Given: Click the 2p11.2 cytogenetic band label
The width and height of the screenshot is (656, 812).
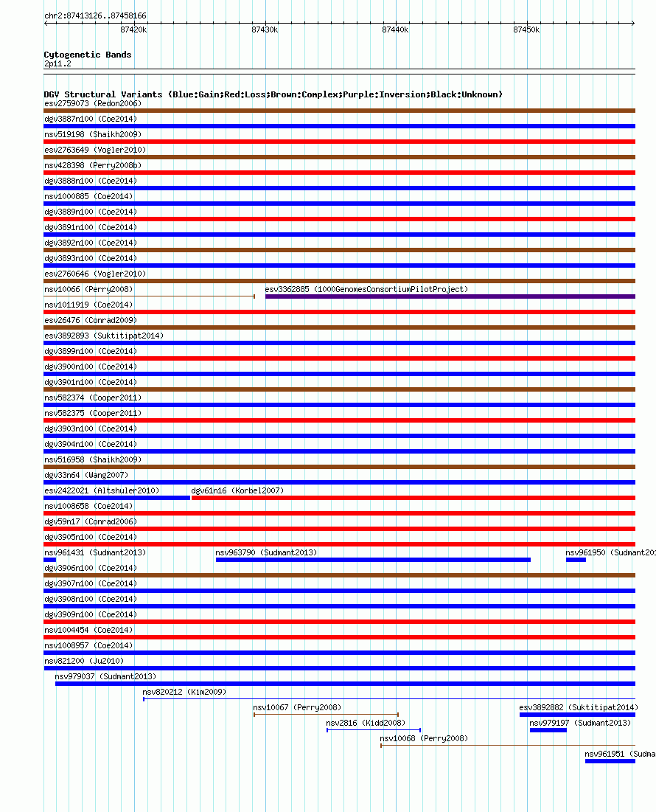Looking at the screenshot, I should pyautogui.click(x=58, y=64).
